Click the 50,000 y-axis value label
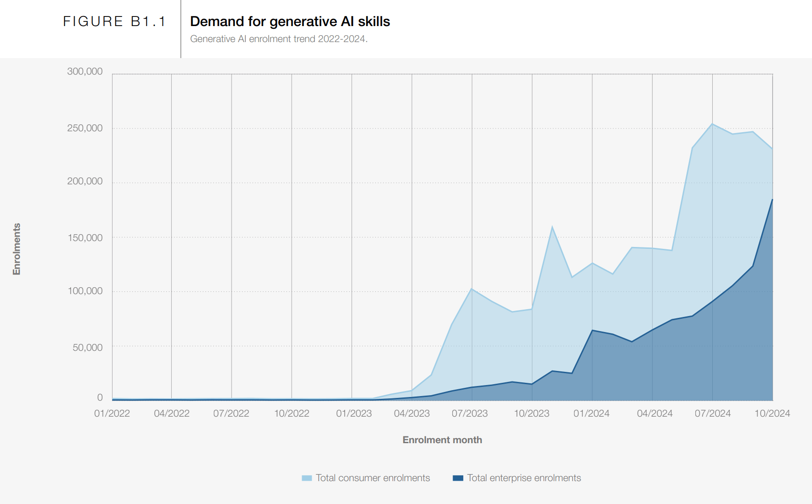 87,348
